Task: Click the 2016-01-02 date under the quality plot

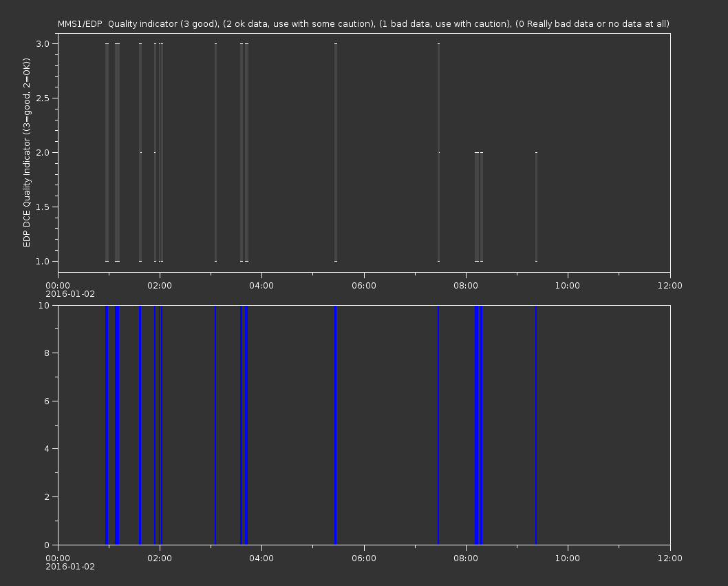Action: [x=70, y=294]
